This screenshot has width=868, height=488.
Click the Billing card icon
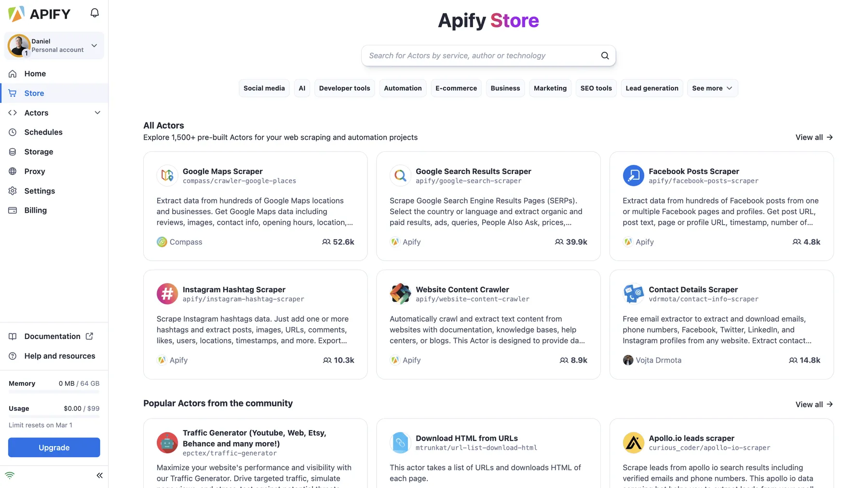pos(13,210)
